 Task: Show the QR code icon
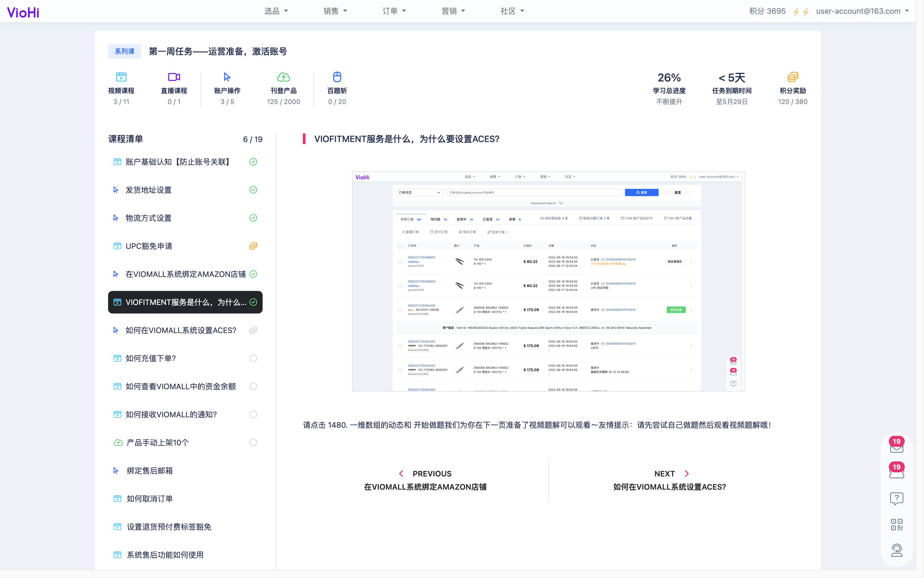point(897,525)
